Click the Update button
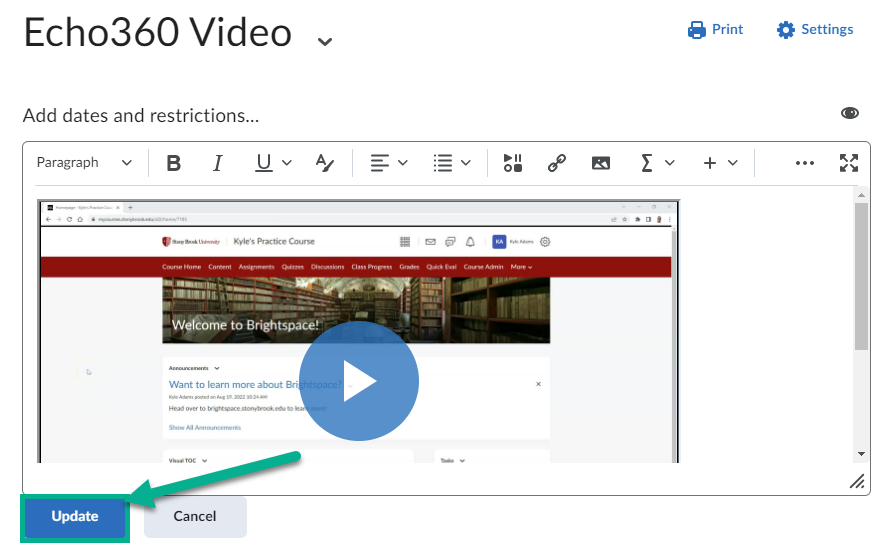The image size is (882, 543). (75, 517)
